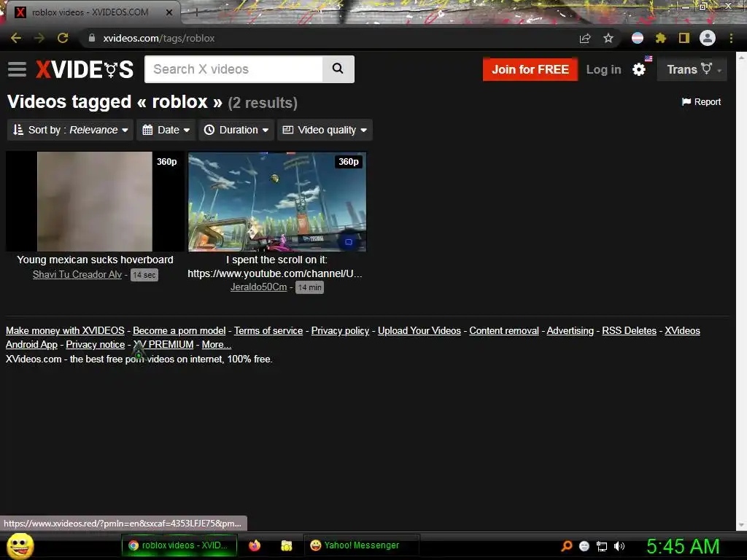Open the striped flag extension icon

click(638, 38)
